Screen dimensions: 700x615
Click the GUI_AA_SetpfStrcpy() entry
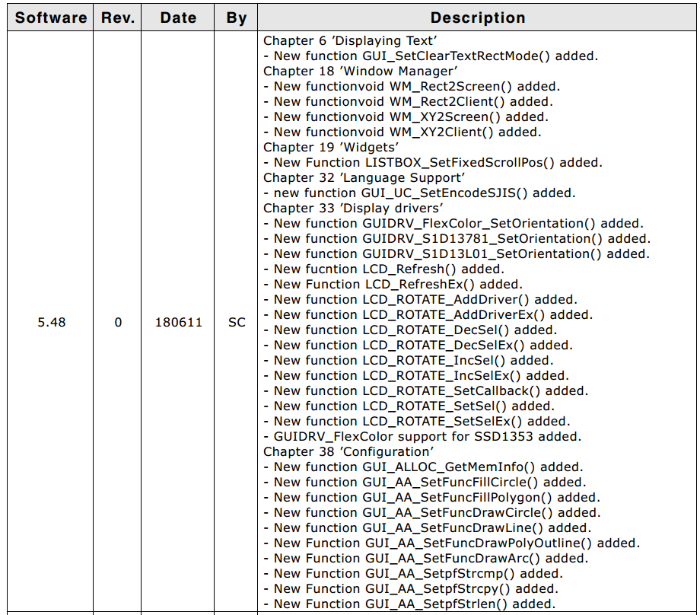coord(411,588)
